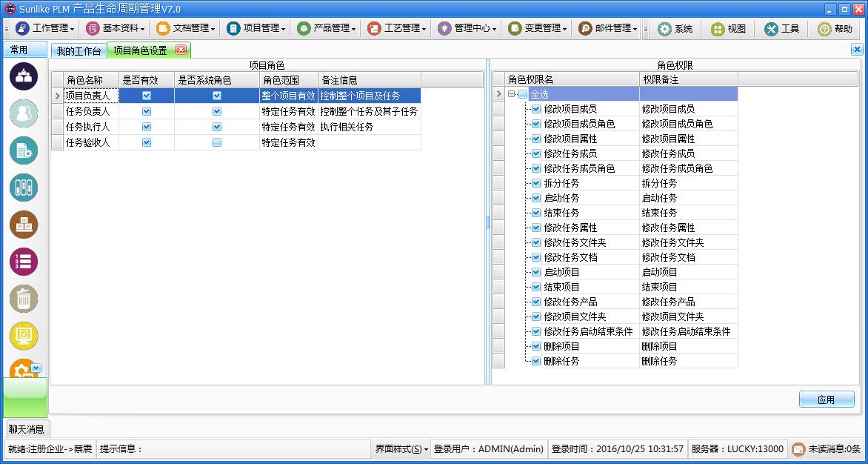The image size is (868, 464).
Task: Toggle 是否有效 checkbox for 任务验收人
Action: [147, 142]
